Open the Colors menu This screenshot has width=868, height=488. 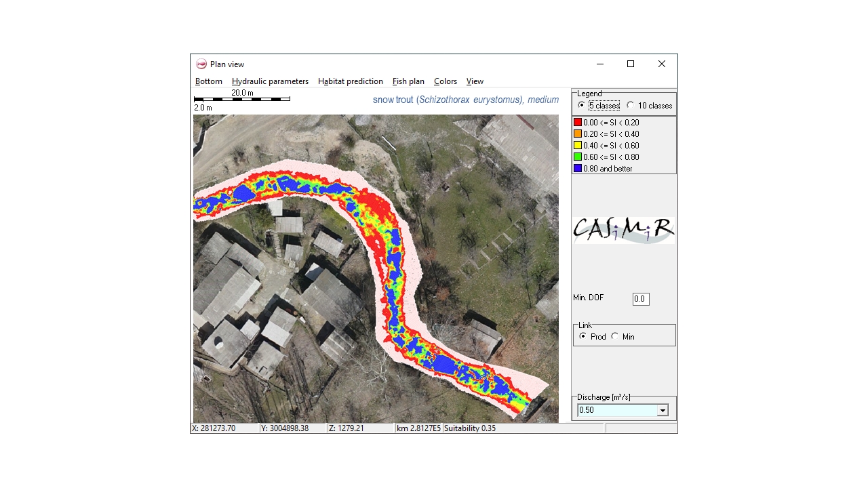[x=446, y=81]
